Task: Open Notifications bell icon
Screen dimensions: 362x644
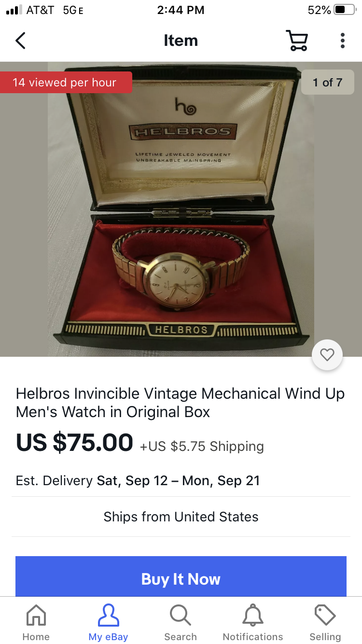Action: pyautogui.click(x=253, y=623)
